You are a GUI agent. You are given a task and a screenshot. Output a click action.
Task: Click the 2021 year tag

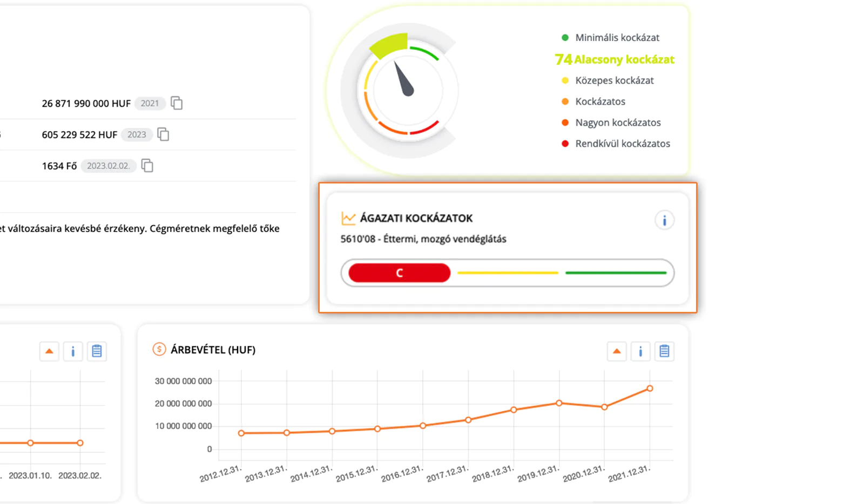[x=150, y=103]
